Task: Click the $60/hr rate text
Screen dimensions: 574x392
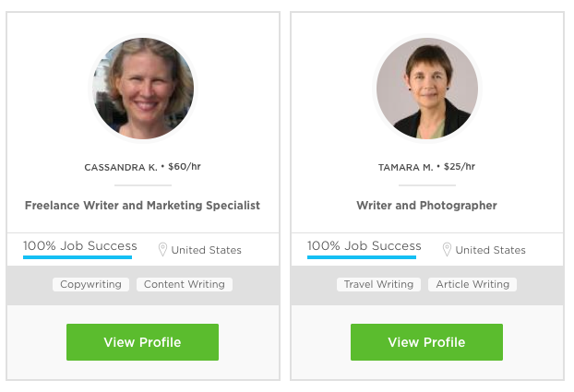Action: (186, 168)
